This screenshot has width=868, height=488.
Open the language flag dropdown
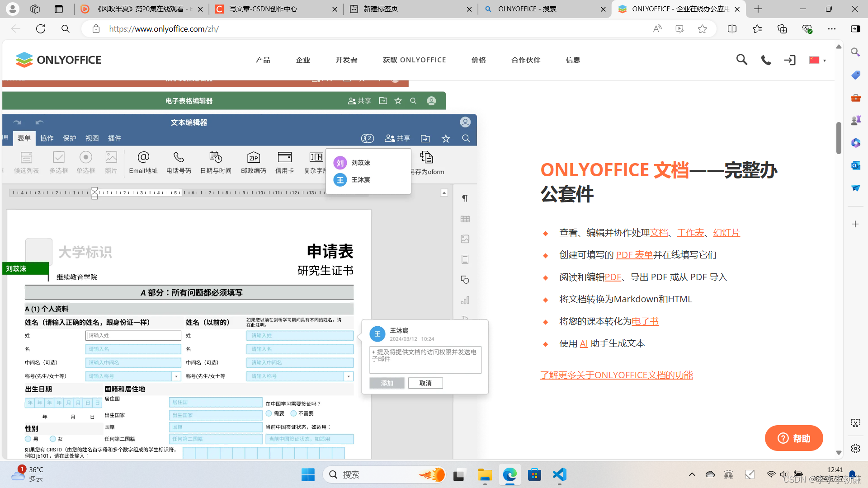[x=817, y=60]
